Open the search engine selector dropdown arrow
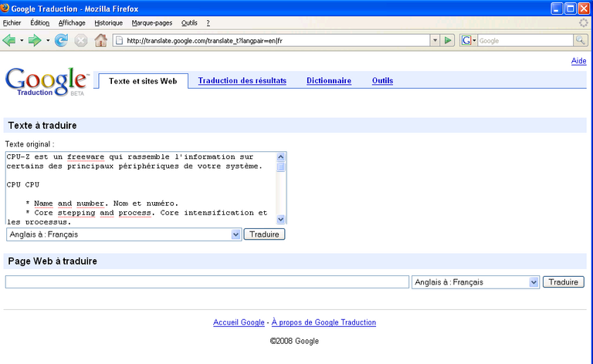This screenshot has height=364, width=593. (x=474, y=40)
